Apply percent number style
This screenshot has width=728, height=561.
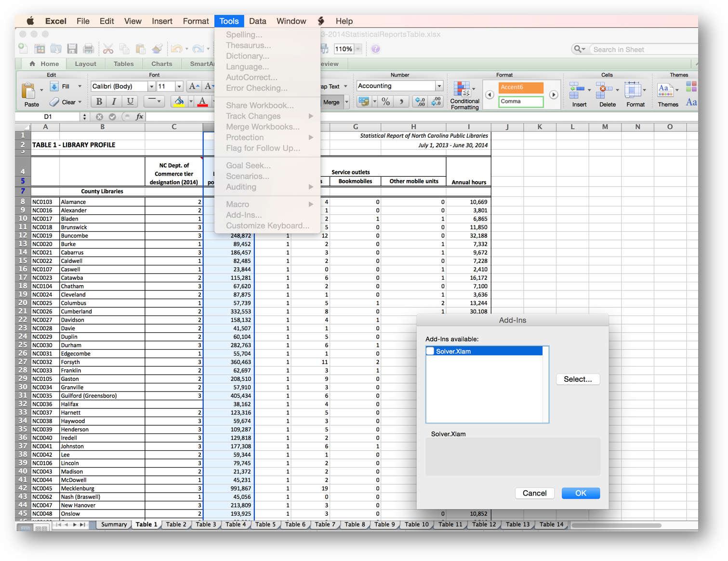click(384, 102)
